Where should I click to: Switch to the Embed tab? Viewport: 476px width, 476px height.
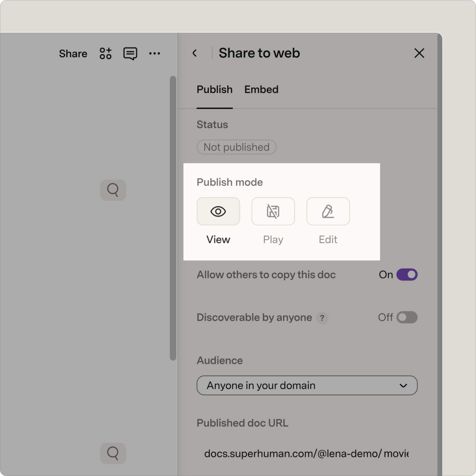[261, 90]
